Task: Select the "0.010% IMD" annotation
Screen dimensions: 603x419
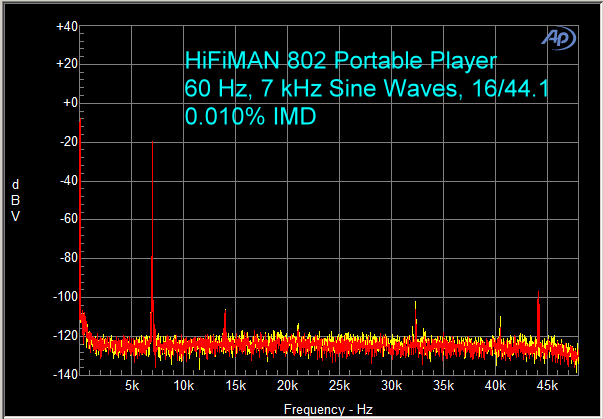Action: point(250,116)
